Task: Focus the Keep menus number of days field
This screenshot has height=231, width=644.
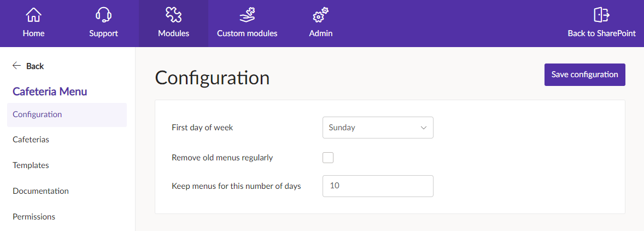Action: (x=378, y=186)
